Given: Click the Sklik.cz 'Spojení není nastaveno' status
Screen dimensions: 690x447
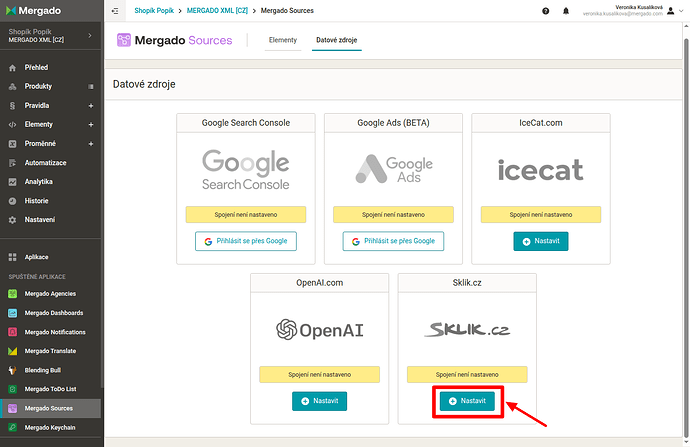Looking at the screenshot, I should pyautogui.click(x=467, y=375).
